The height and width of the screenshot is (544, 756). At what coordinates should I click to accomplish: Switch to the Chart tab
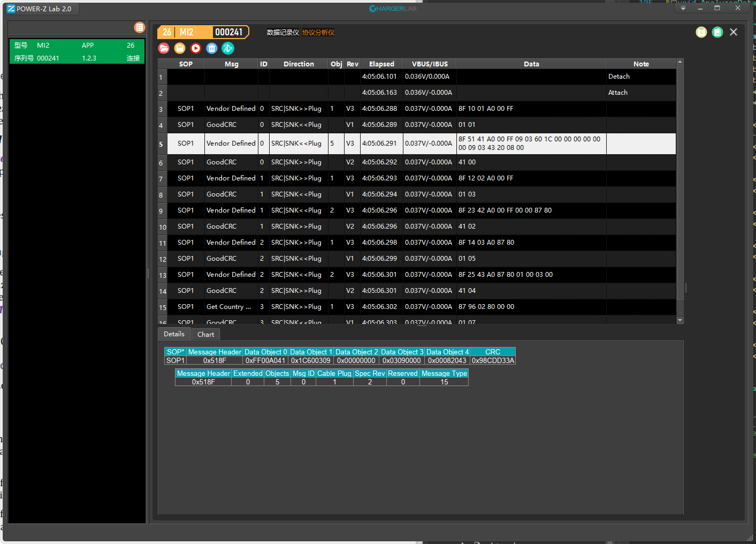(x=205, y=334)
